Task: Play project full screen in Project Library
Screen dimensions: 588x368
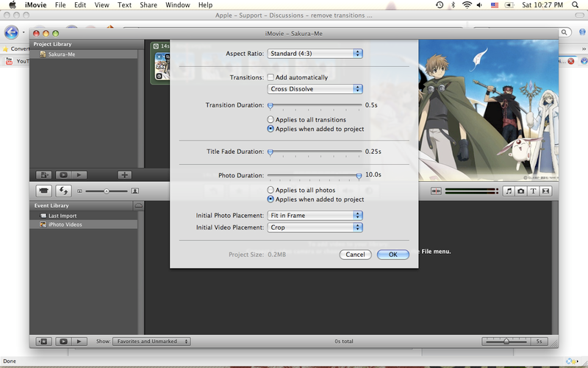Action: 63,175
